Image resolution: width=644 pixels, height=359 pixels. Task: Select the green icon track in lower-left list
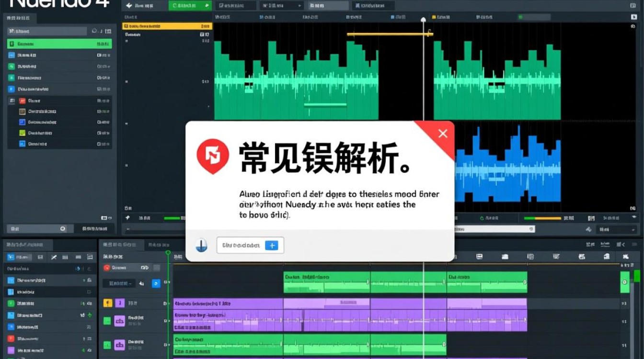coord(49,303)
